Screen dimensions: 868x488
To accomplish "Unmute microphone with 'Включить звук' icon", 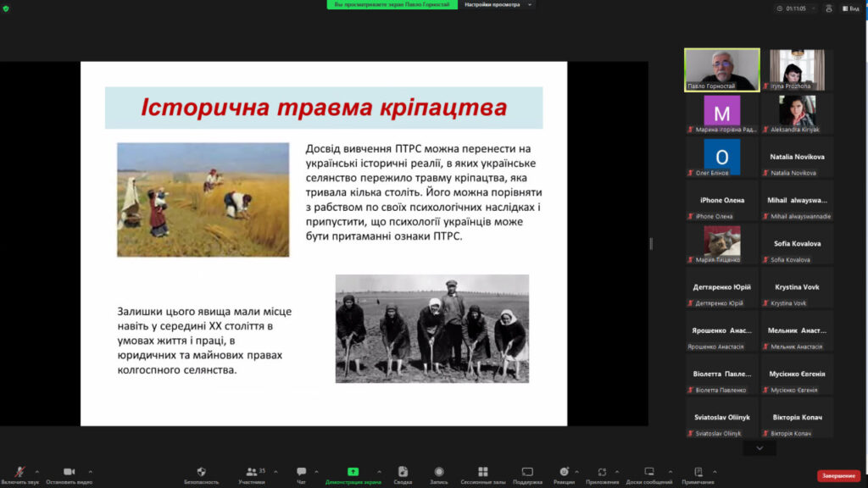I will point(19,472).
